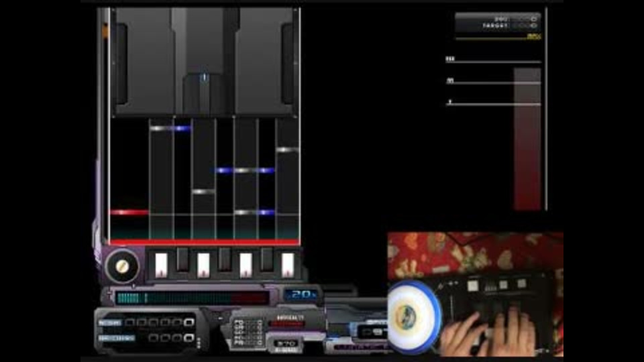Image resolution: width=644 pixels, height=362 pixels.
Task: Click the first lit white key indicator
Action: coord(161,265)
